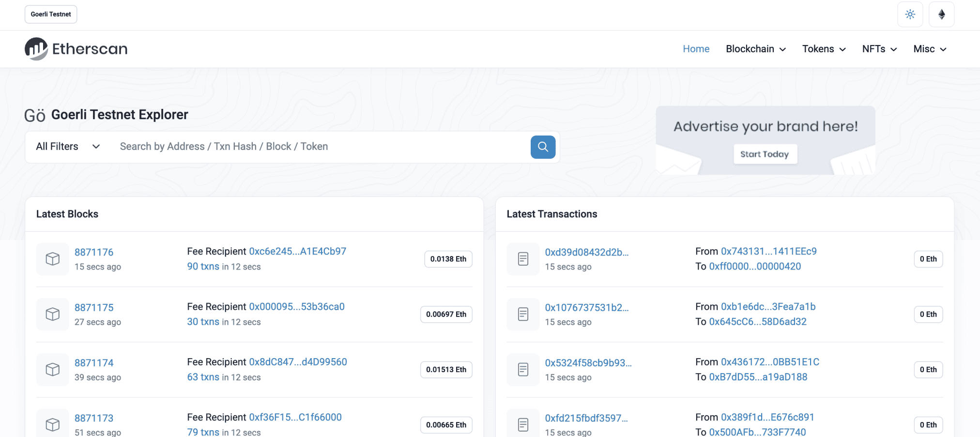Click the cube icon for block 8871176
This screenshot has height=437, width=980.
53,259
